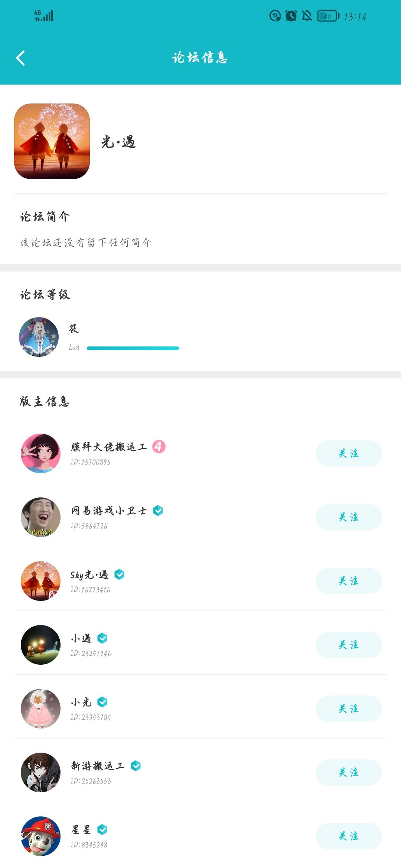The image size is (401, 868).
Task: Open the 光·遇 forum icon image
Action: coord(52,141)
